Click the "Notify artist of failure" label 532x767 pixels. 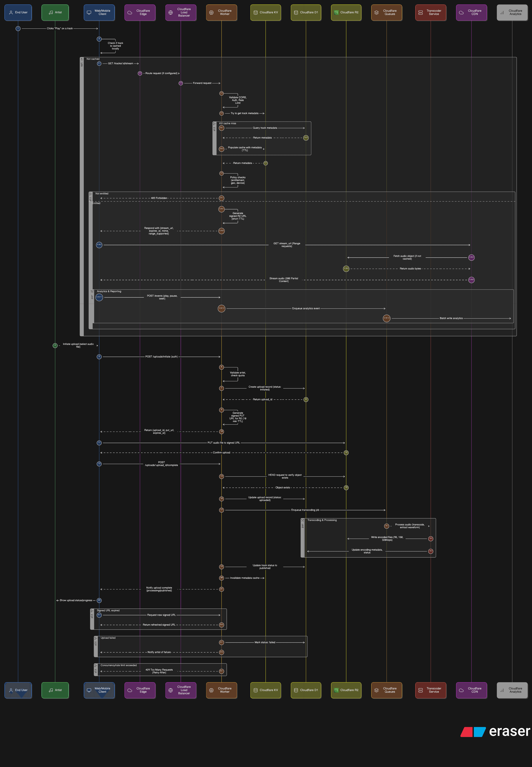point(159,652)
